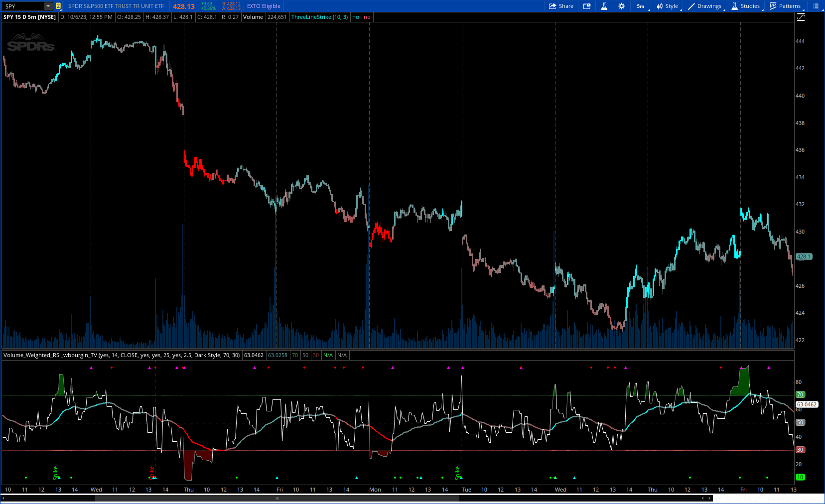
Task: Click the horizontal scrollbar thumb below chart
Action: [277, 498]
